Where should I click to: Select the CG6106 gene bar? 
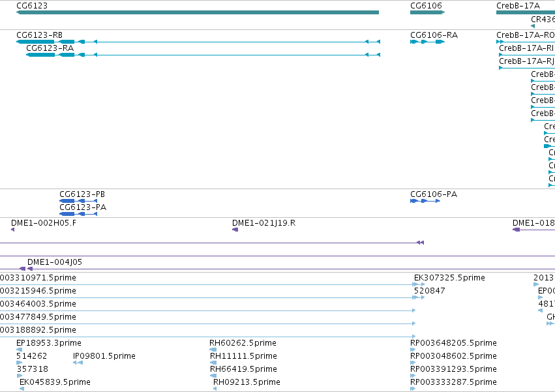(427, 12)
